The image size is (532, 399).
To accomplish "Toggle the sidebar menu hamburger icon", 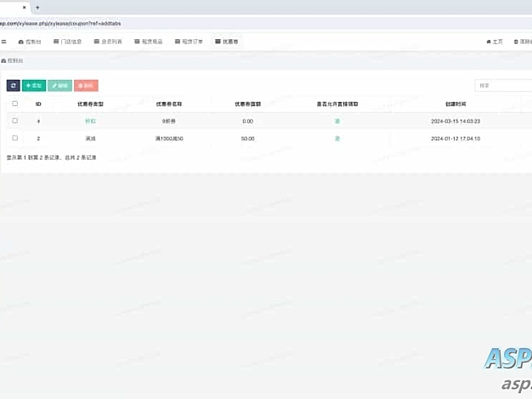I will point(3,42).
